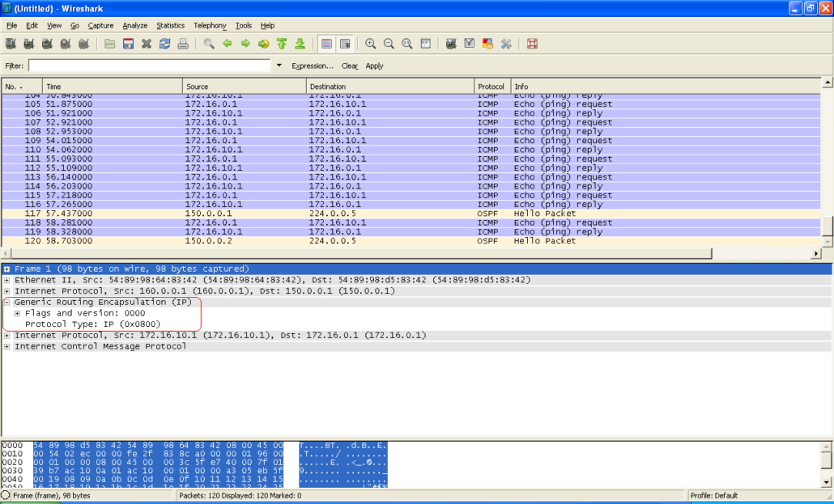Collapse the Generic Routing Encapsulation node
Image resolution: width=834 pixels, height=504 pixels.
(x=7, y=302)
